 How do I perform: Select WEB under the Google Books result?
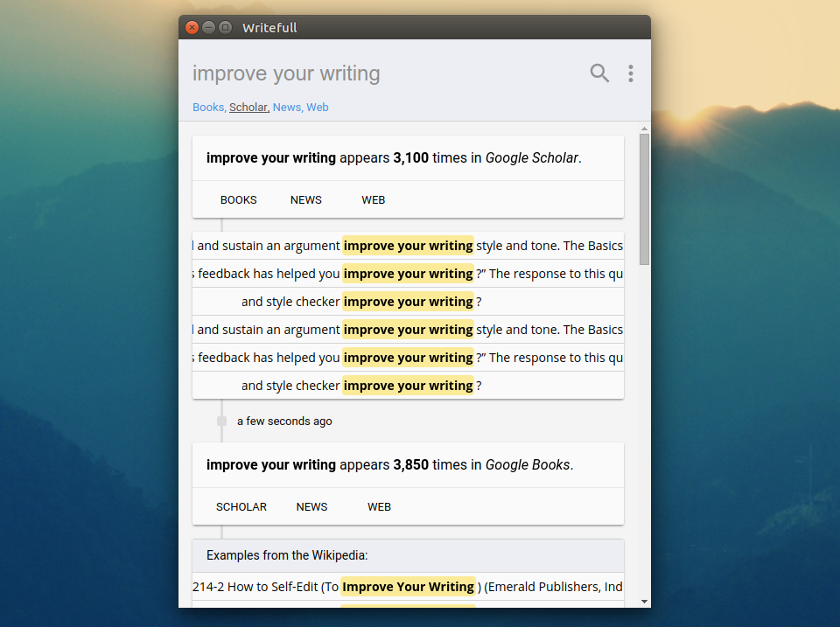pos(379,506)
